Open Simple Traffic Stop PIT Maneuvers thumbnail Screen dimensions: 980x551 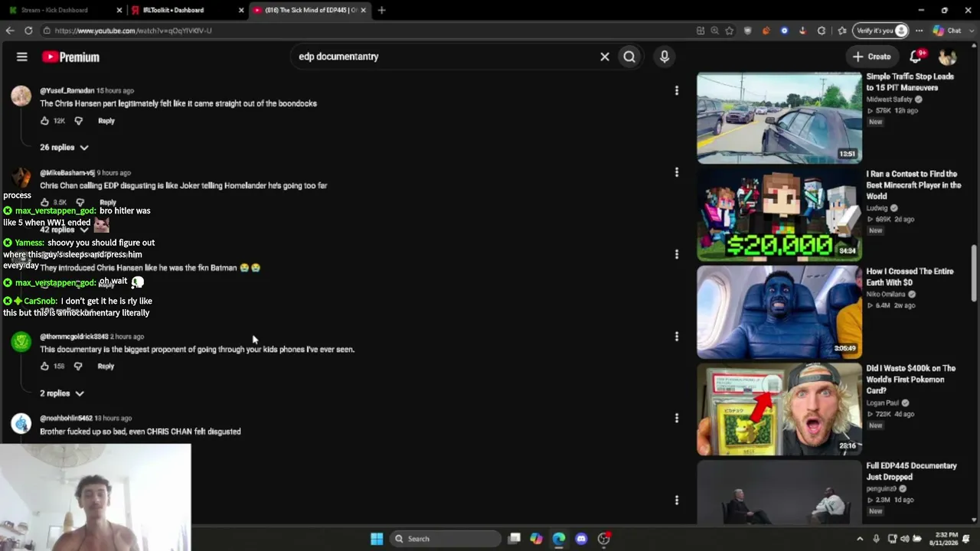coord(779,118)
